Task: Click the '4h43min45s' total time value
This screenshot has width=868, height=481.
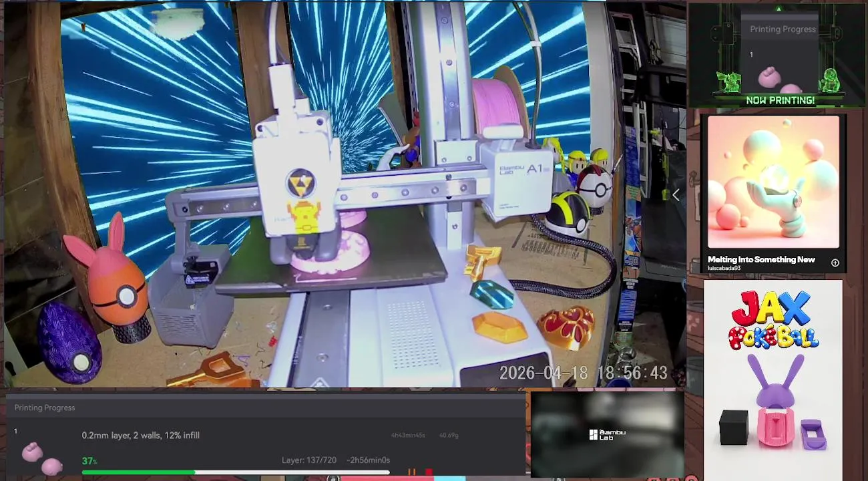Action: [408, 436]
